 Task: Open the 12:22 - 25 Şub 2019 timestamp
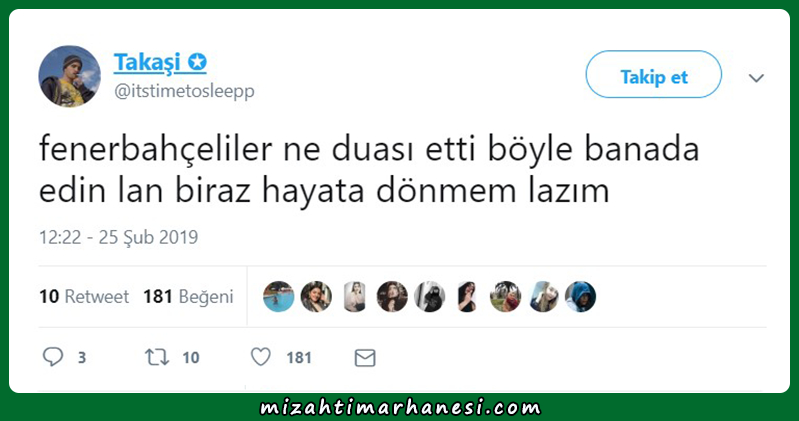coord(119,237)
